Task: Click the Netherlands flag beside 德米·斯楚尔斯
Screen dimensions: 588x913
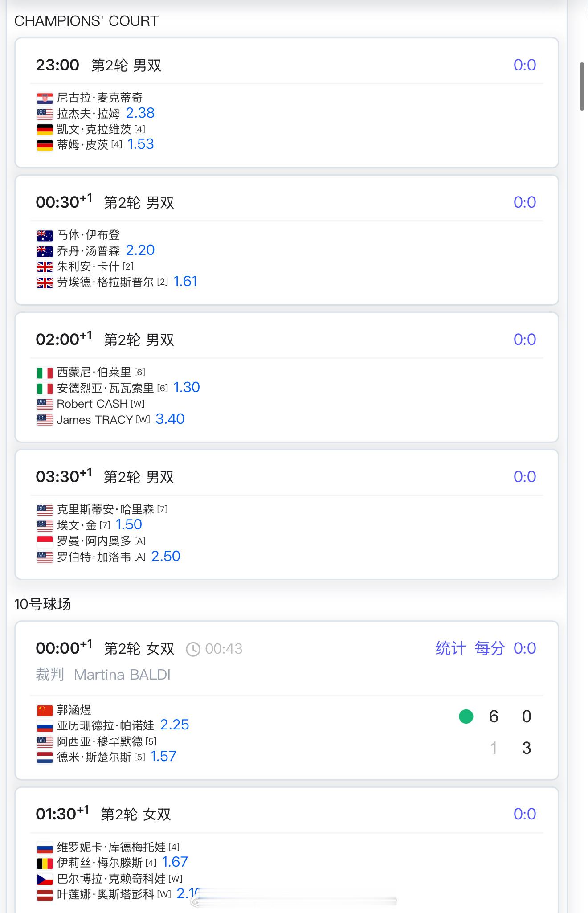Action: 45,757
